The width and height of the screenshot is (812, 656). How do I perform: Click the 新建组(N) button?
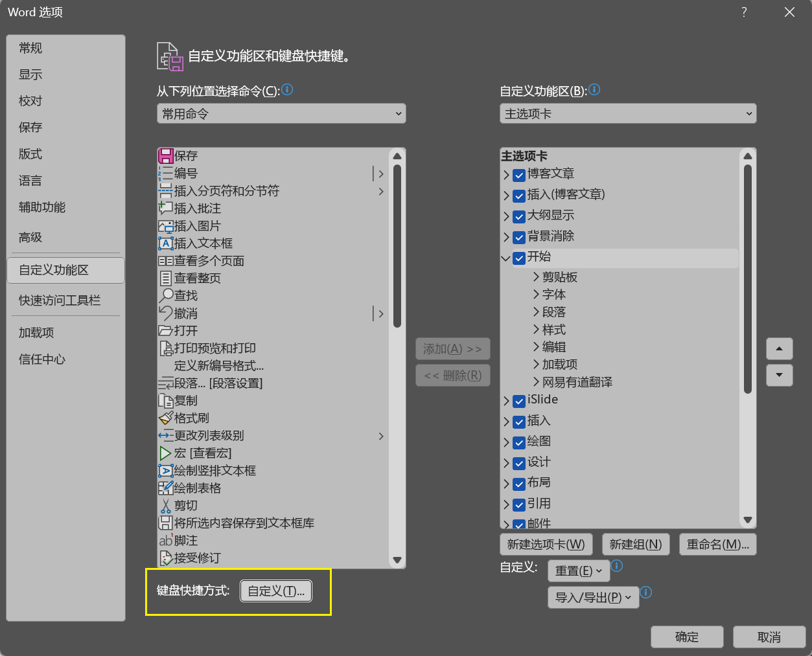tap(636, 545)
